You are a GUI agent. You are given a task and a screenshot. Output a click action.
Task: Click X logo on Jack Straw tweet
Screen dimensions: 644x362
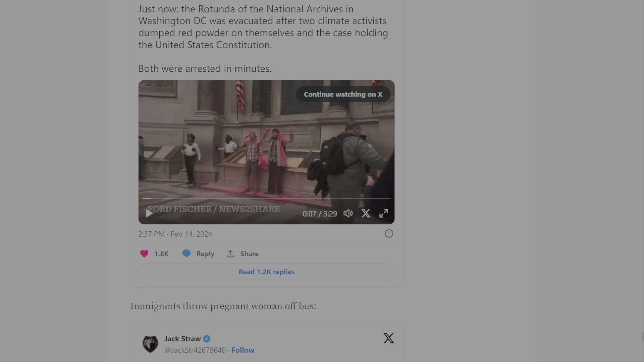[x=389, y=338]
